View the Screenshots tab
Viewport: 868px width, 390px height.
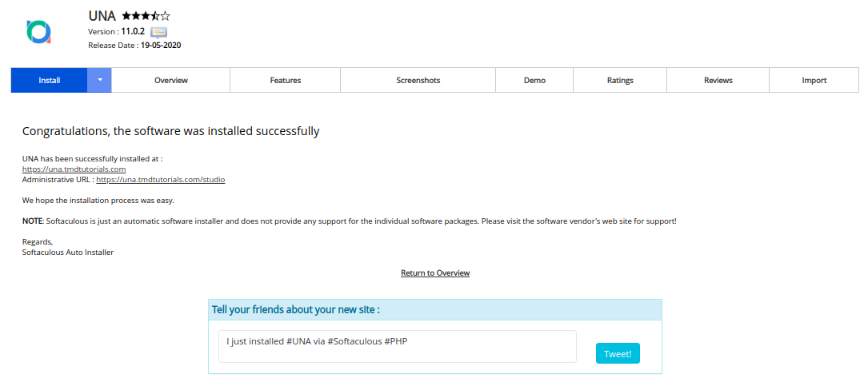(x=418, y=80)
